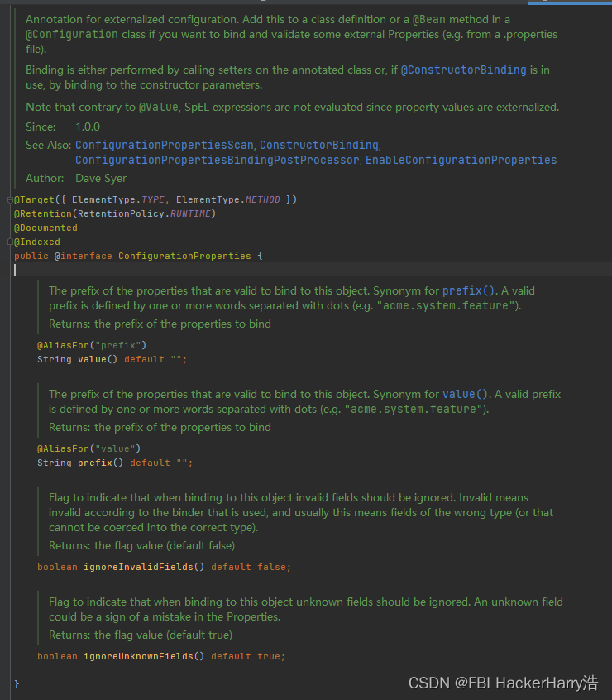Click the @Documented annotation
Image resolution: width=612 pixels, height=700 pixels.
[45, 228]
